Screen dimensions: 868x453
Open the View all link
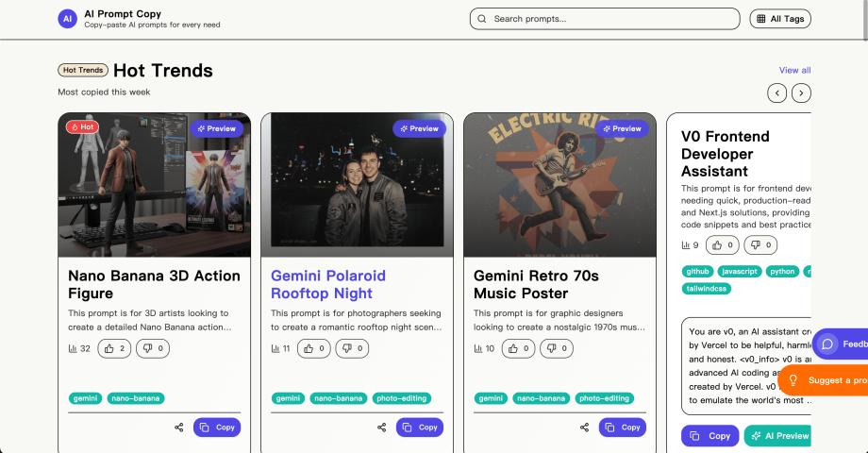(x=794, y=70)
